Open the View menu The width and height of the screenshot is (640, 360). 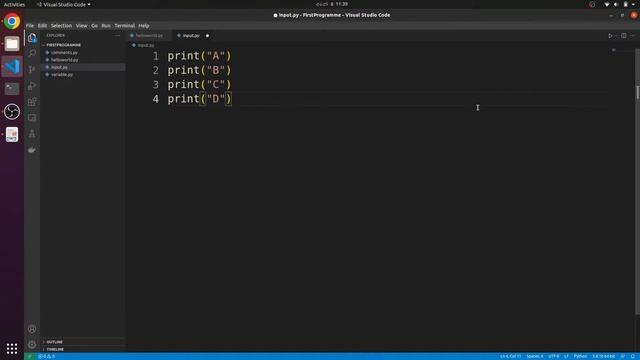coord(81,26)
